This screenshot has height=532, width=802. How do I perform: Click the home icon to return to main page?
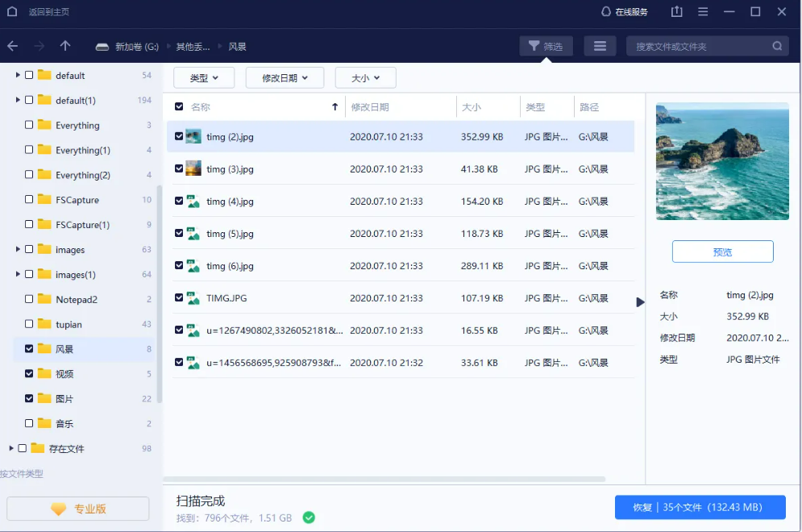(12, 11)
